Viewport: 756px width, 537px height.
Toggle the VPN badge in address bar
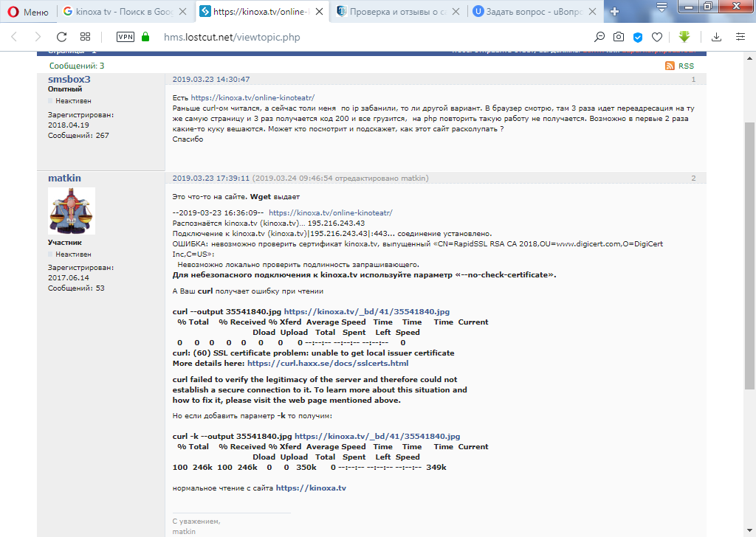point(126,37)
